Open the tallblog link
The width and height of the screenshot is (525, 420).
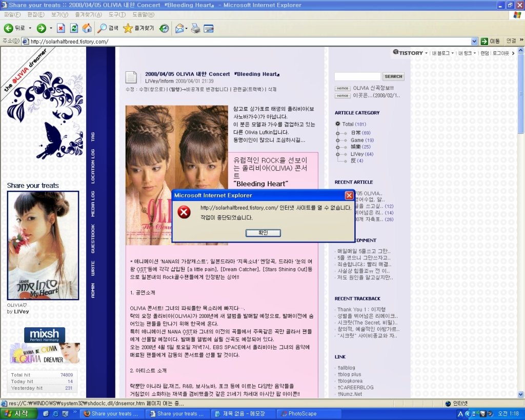pos(347,368)
